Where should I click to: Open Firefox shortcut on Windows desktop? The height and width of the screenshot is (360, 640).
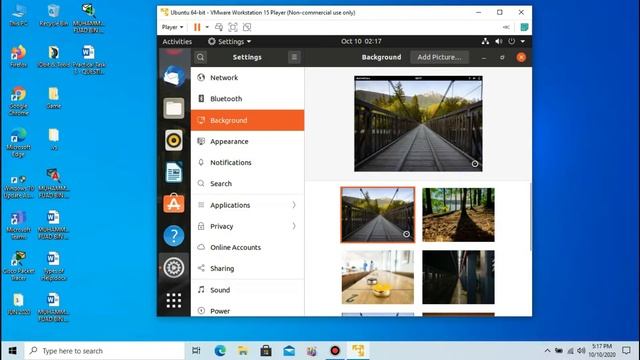tap(18, 56)
